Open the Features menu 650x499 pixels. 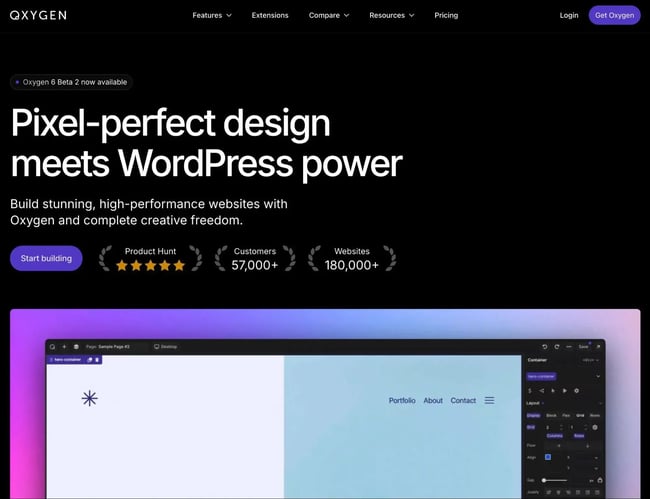212,15
